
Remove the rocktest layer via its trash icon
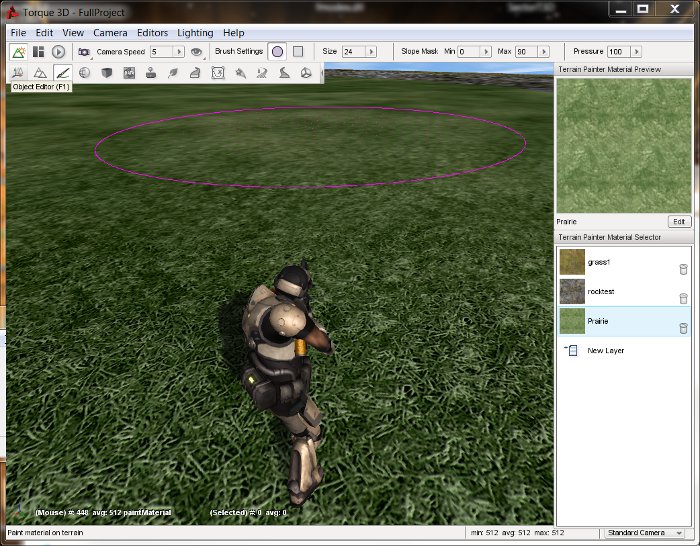click(x=683, y=298)
